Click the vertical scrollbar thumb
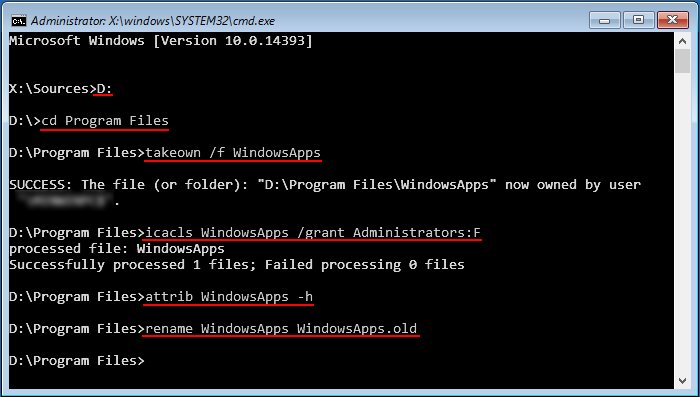The height and width of the screenshot is (397, 700). pyautogui.click(x=682, y=61)
